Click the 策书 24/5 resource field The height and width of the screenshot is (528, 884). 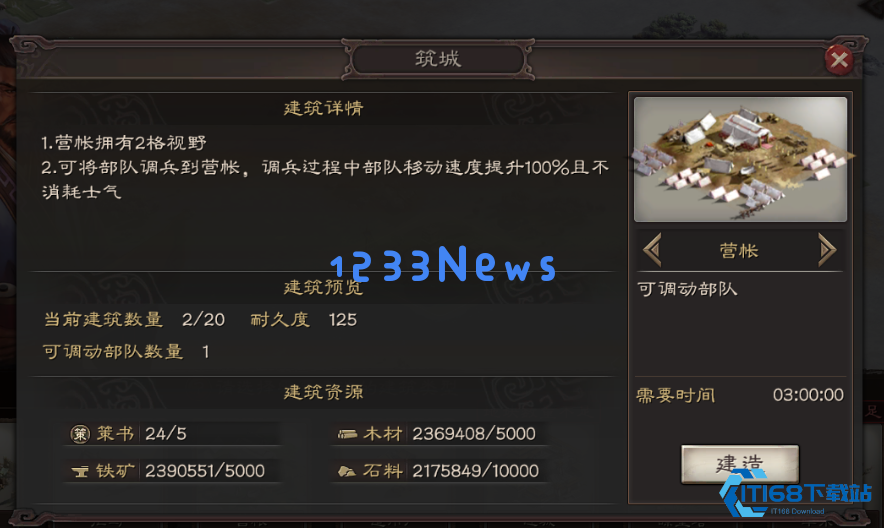pos(173,434)
